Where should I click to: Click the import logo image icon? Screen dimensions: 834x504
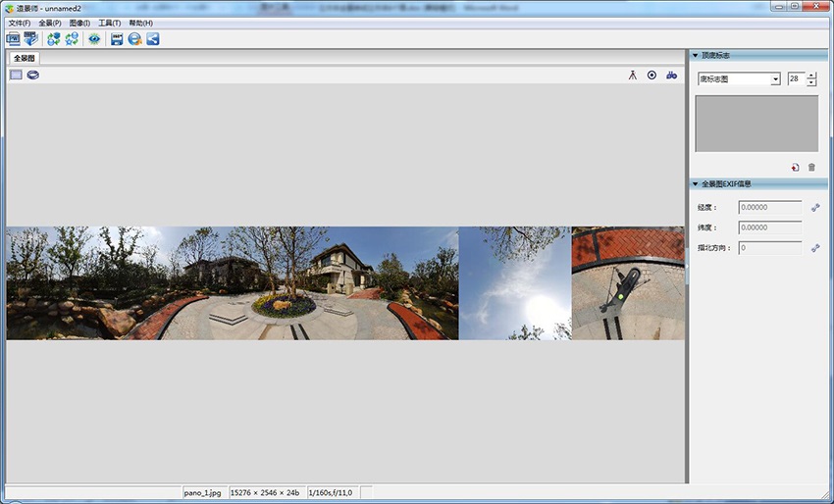tap(795, 168)
